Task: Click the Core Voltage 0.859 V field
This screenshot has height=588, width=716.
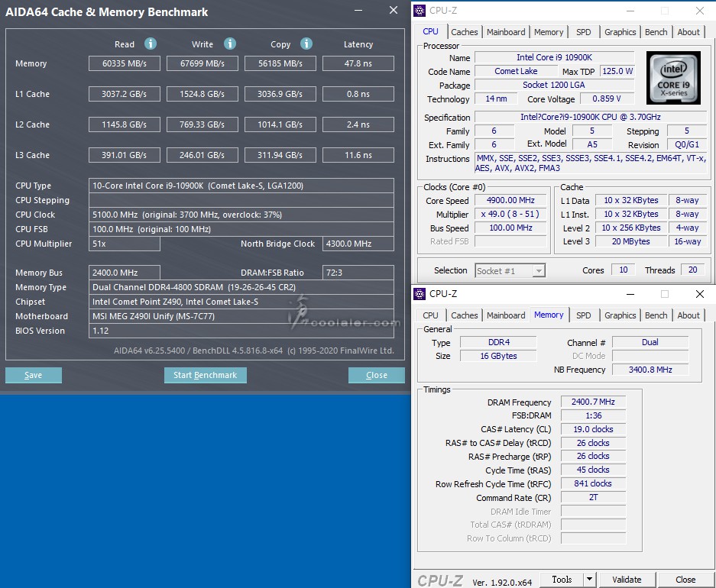Action: coord(607,99)
